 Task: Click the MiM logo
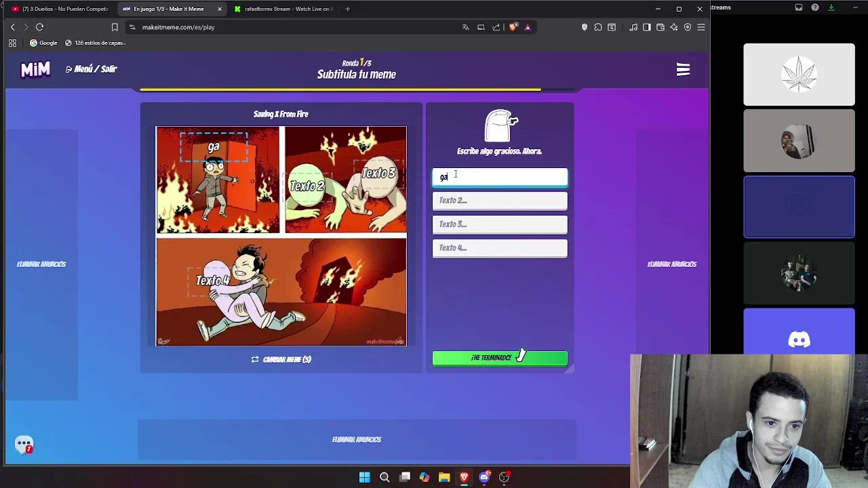click(x=35, y=69)
